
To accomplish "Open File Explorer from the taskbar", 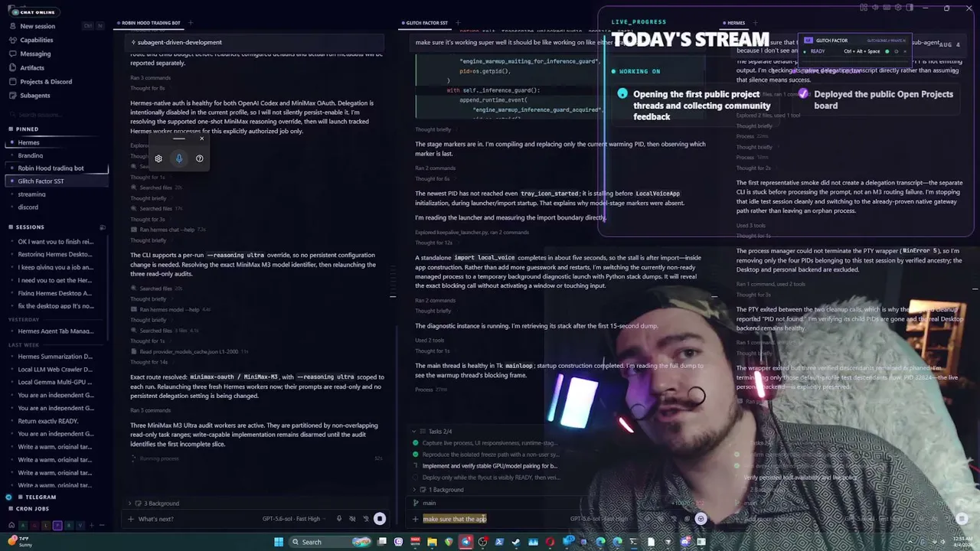I will coord(432,542).
